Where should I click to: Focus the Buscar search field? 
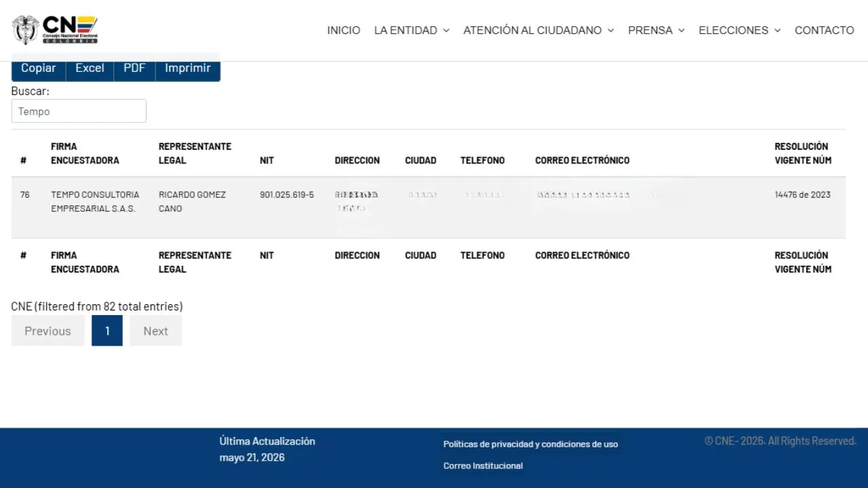[x=79, y=111]
